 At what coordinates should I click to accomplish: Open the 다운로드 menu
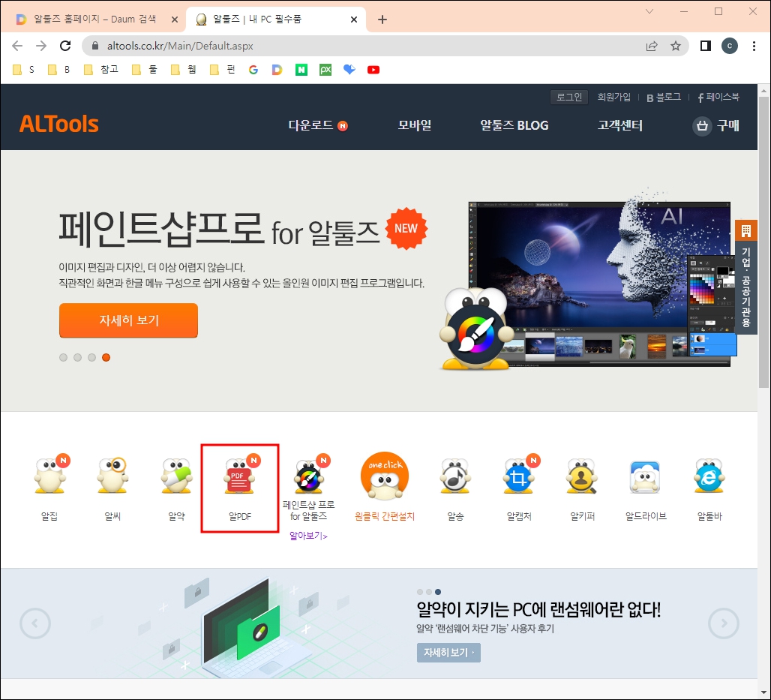point(311,126)
